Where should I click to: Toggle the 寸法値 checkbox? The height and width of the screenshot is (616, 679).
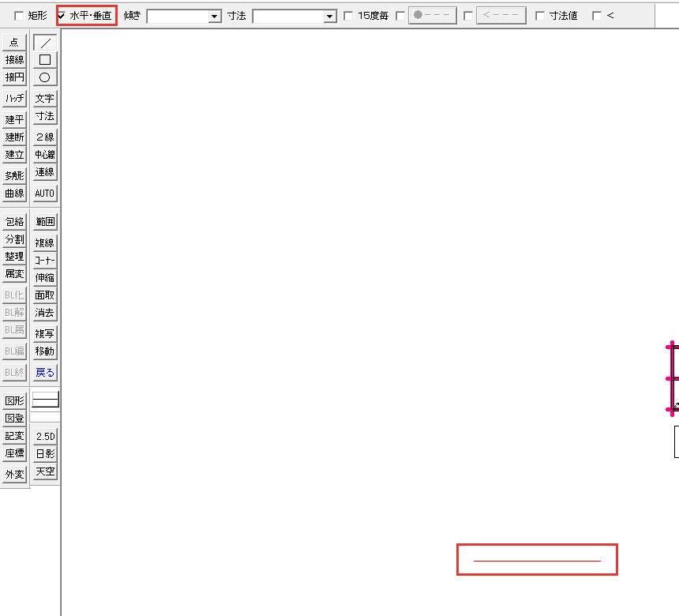(540, 16)
